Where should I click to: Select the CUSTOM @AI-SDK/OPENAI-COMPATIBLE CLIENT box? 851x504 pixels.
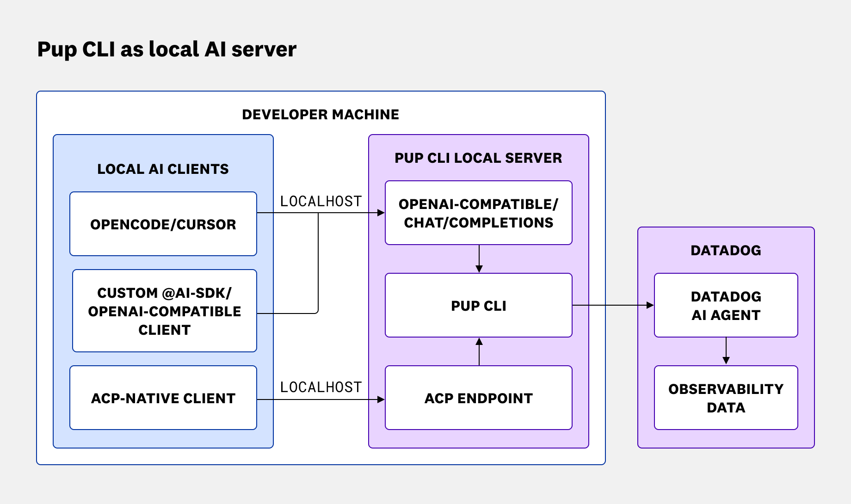[165, 311]
